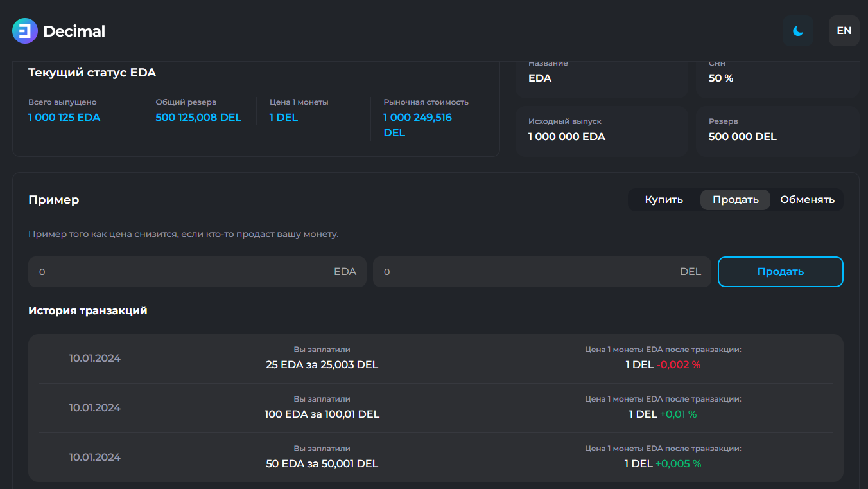Click the outlined Продать button
Screen dimensions: 868x489
tap(781, 272)
